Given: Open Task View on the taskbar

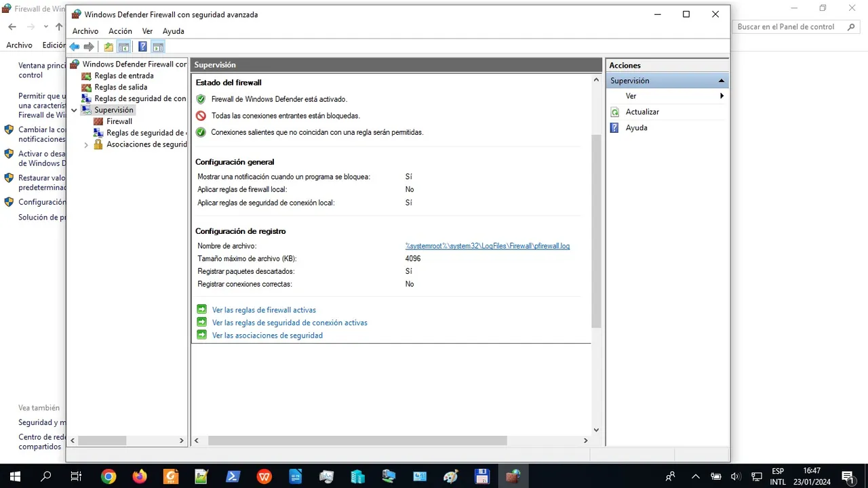Looking at the screenshot, I should (x=77, y=476).
